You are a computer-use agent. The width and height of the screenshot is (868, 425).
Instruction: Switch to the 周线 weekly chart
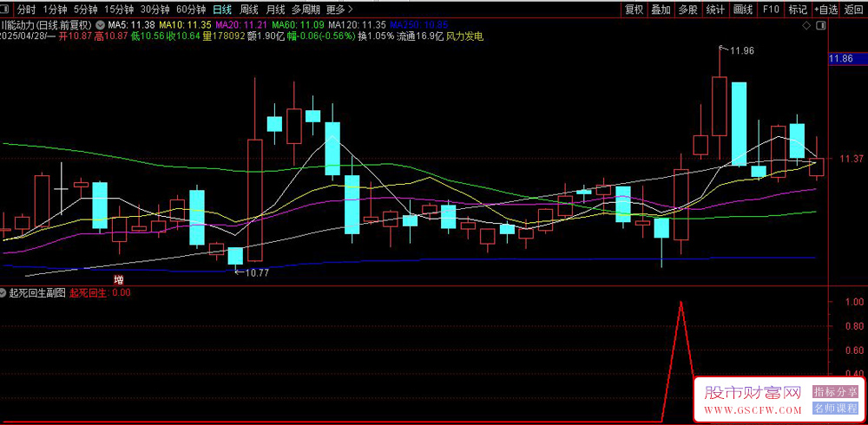point(249,10)
